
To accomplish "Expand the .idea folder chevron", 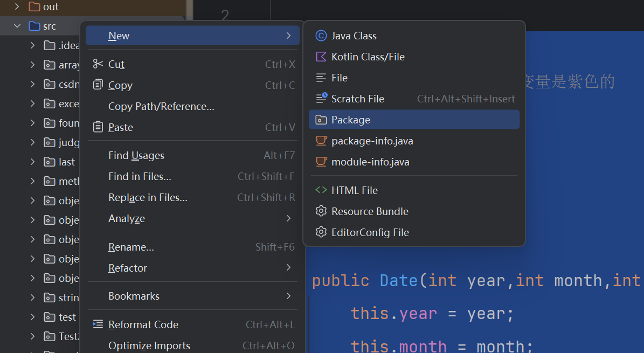I will coord(32,45).
